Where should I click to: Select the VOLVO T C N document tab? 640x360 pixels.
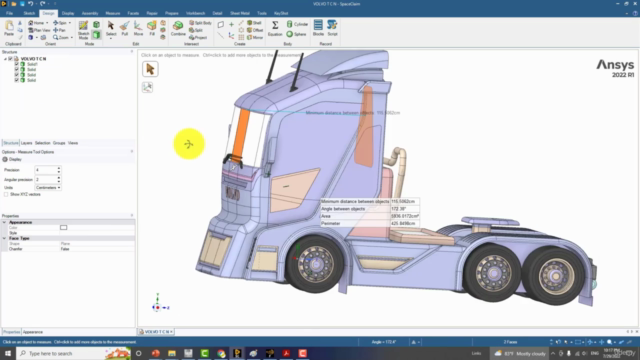click(156, 332)
